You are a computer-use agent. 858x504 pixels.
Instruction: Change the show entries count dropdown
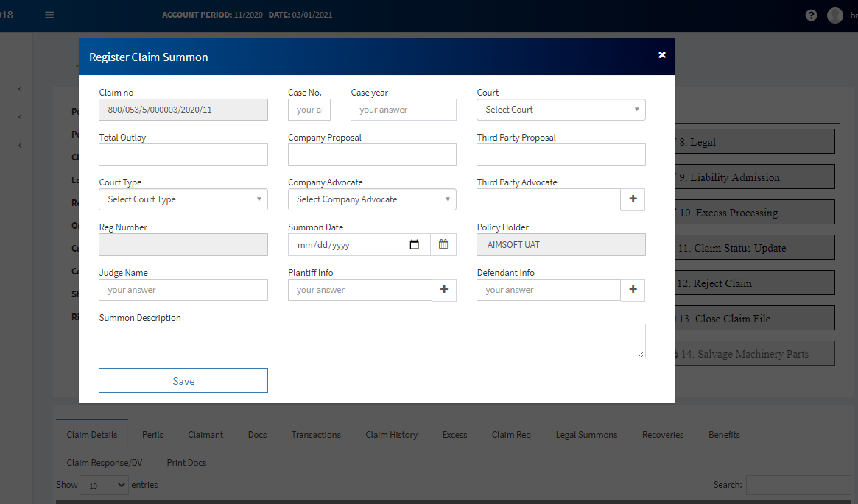(104, 486)
